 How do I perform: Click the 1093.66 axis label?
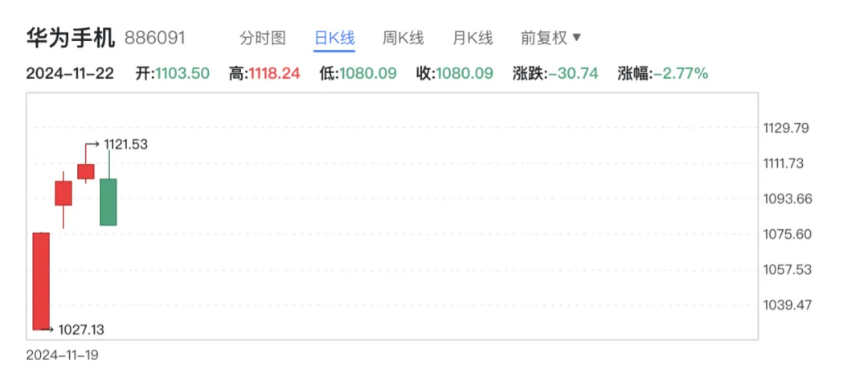click(x=786, y=199)
